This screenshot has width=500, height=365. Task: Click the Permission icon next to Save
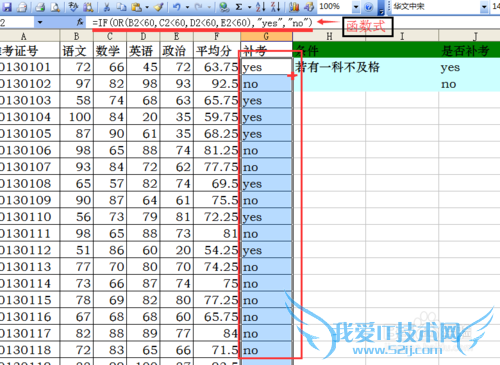pos(22,7)
